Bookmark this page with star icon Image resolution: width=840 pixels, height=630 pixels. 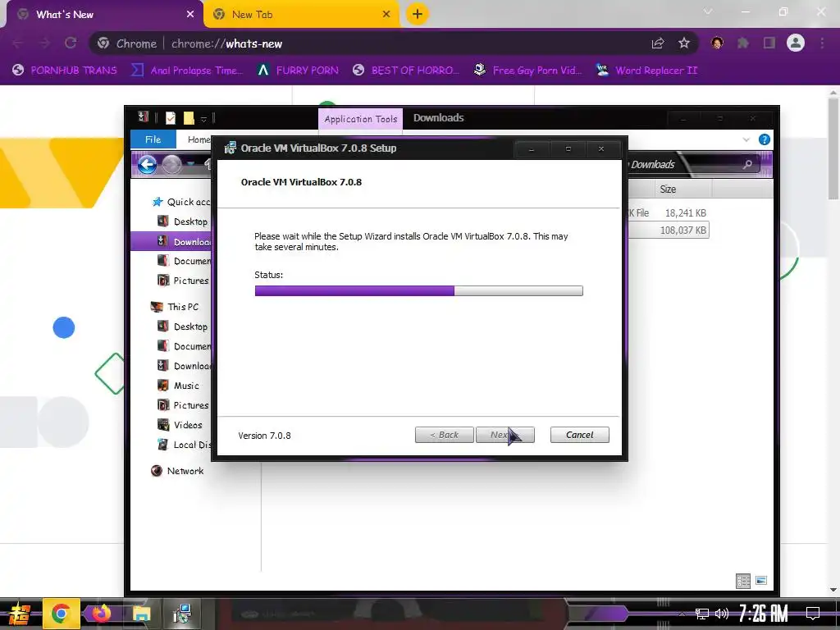684,43
